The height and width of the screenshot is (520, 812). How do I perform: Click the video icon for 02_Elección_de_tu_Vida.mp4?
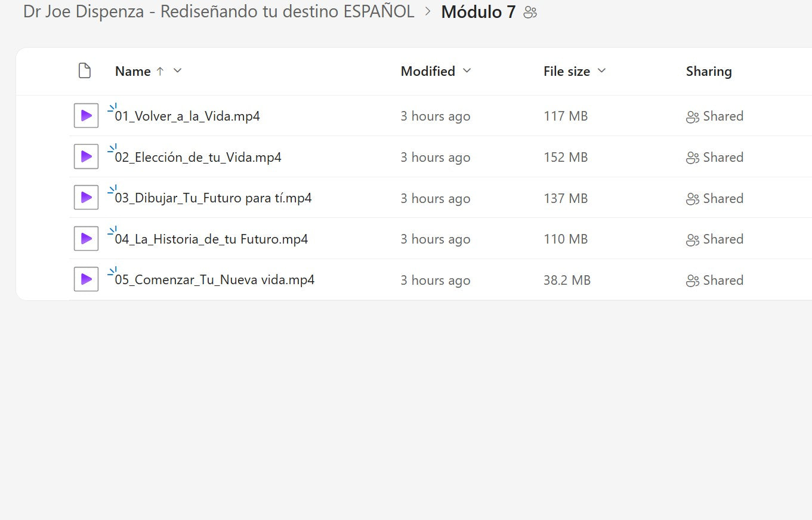point(86,157)
